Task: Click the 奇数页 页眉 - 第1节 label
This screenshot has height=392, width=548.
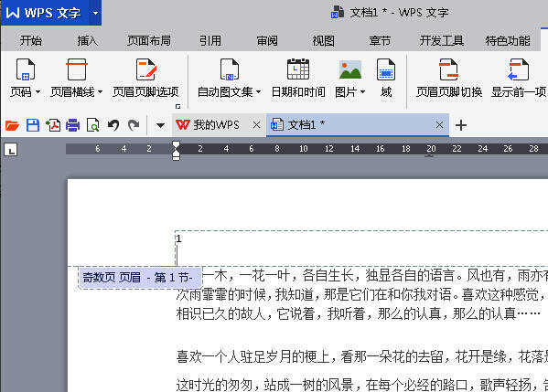Action: coord(140,278)
